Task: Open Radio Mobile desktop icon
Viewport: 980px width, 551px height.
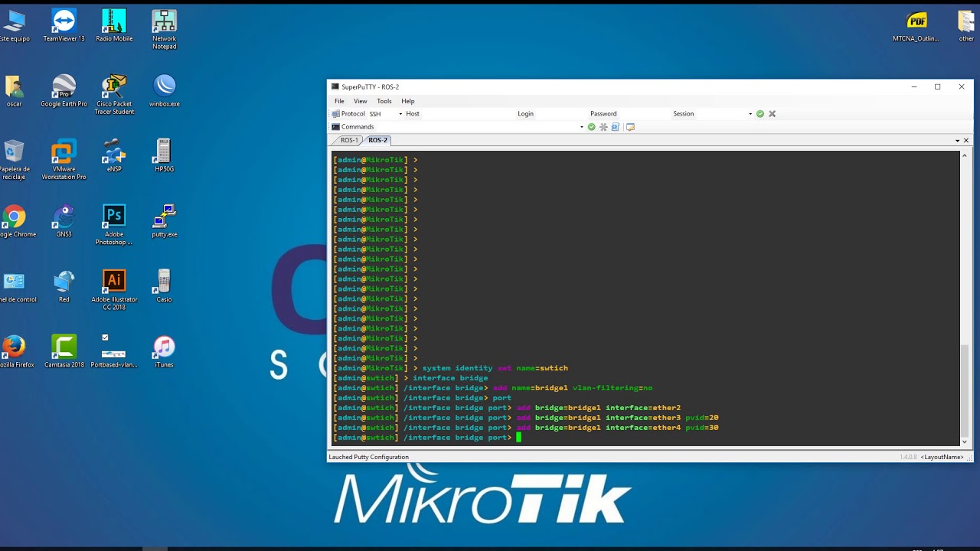Action: tap(114, 25)
